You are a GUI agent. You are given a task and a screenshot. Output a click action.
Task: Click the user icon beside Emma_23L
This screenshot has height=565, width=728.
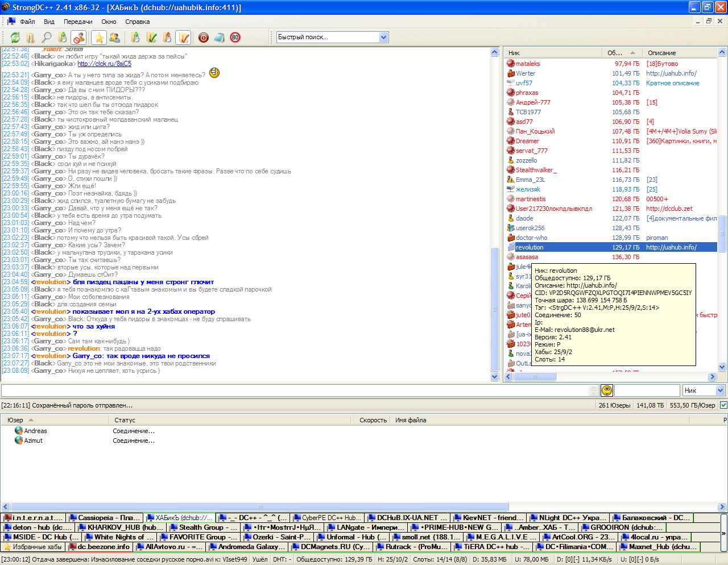click(x=511, y=180)
